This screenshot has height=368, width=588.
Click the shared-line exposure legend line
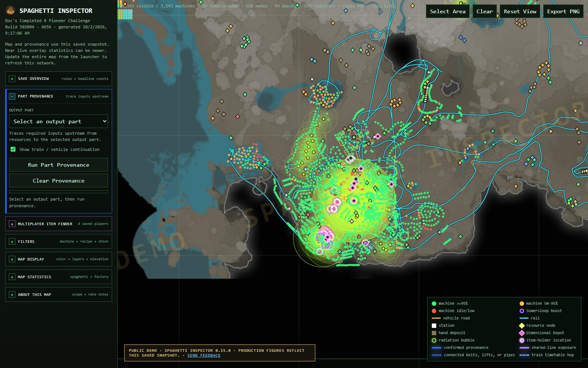point(524,348)
